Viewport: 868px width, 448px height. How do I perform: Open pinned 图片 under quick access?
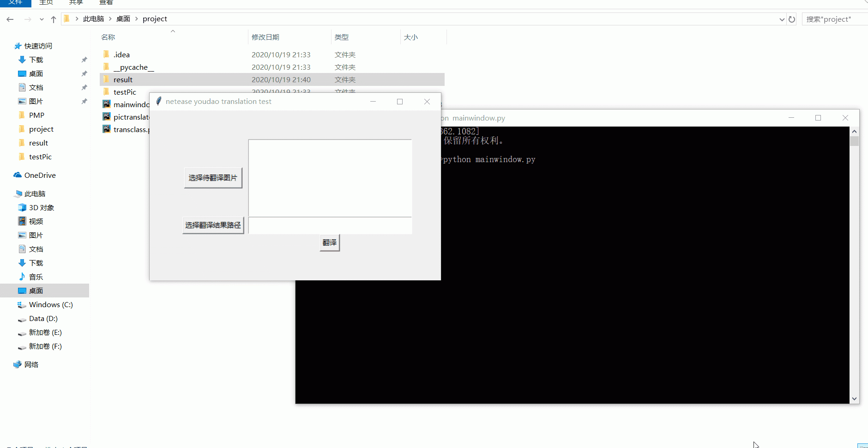click(x=36, y=101)
